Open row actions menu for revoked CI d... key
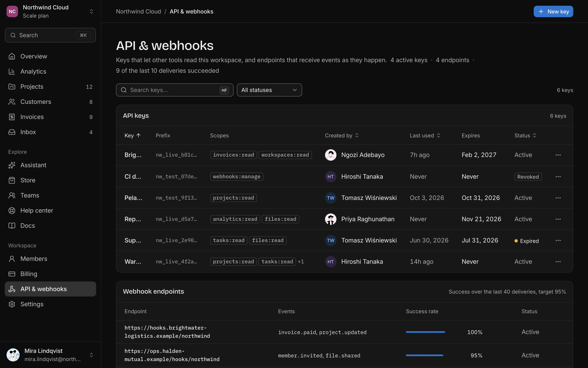 [558, 177]
